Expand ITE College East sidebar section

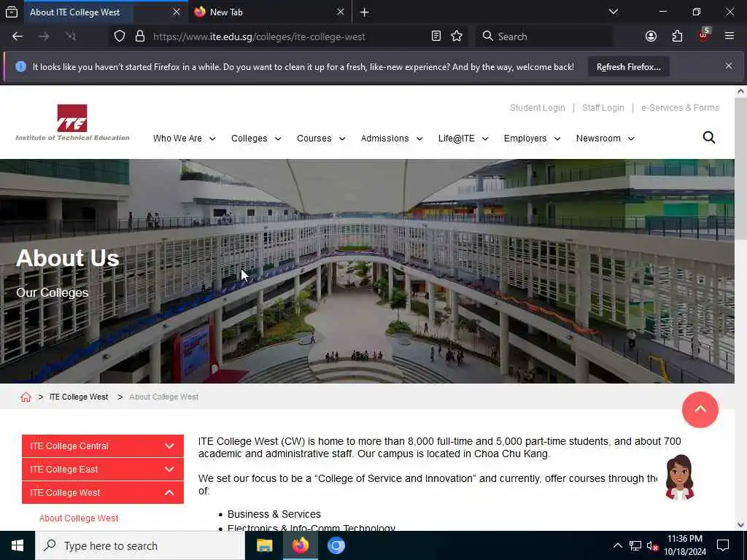click(102, 469)
